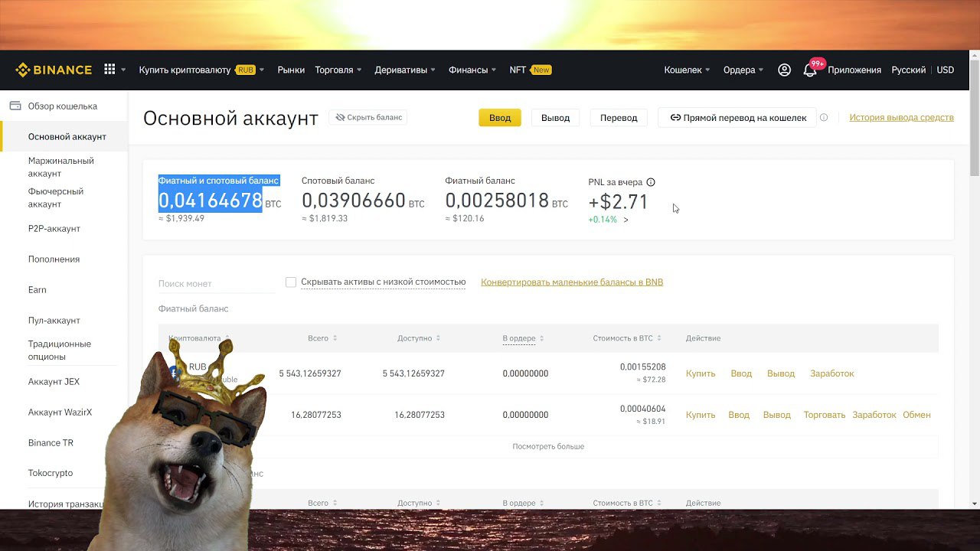The width and height of the screenshot is (980, 551).
Task: Click Конвертировать маленькие балансы в BNB link
Action: pyautogui.click(x=572, y=282)
